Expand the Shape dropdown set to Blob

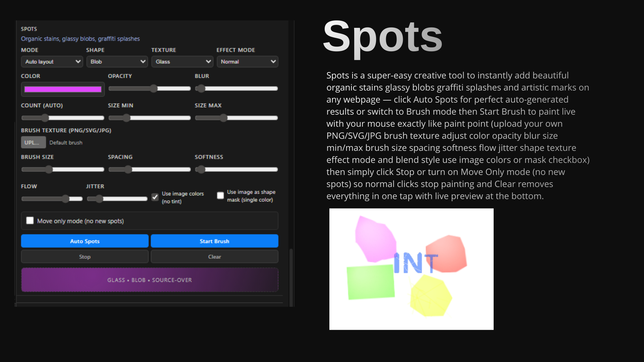click(117, 62)
